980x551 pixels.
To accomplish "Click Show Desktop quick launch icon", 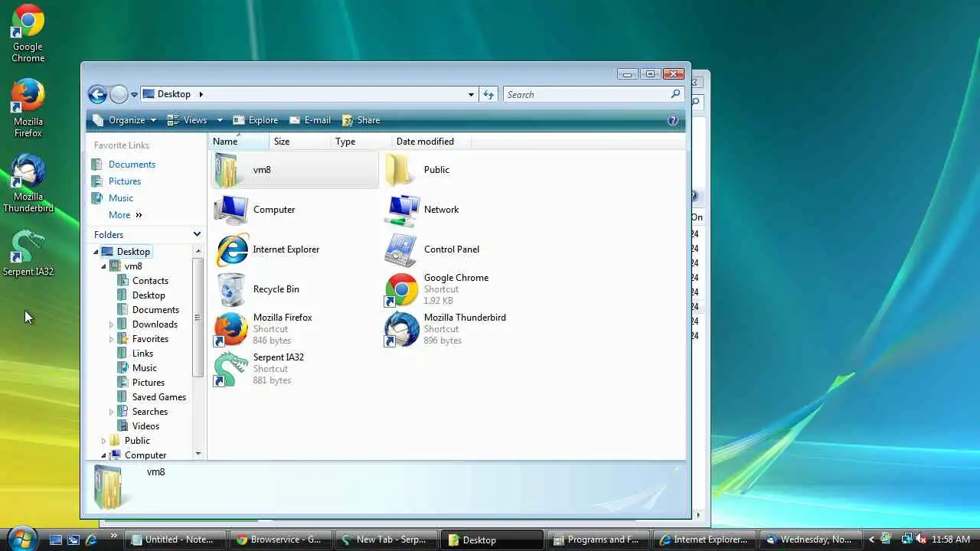I will click(x=55, y=540).
